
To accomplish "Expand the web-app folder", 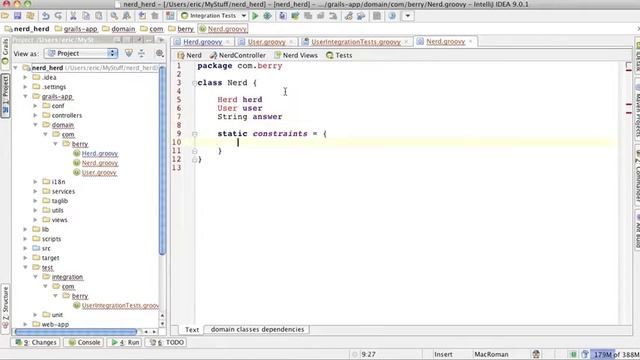I will [26, 324].
